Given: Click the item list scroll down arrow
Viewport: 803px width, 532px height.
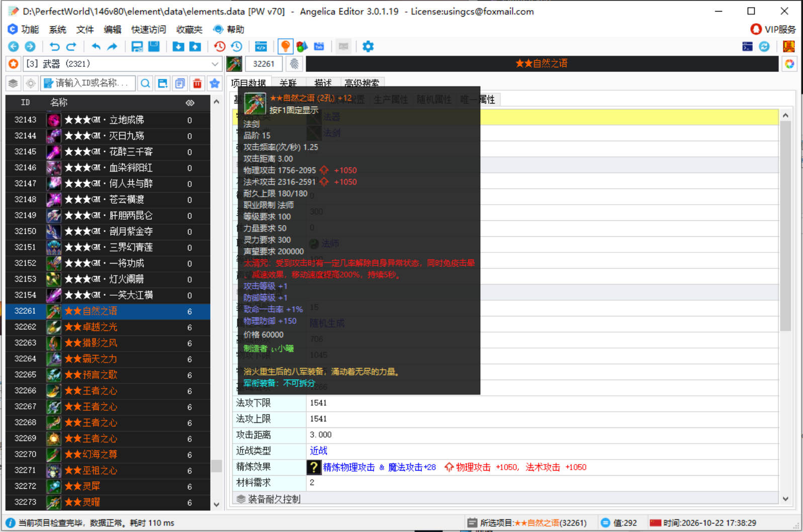Looking at the screenshot, I should [x=217, y=504].
